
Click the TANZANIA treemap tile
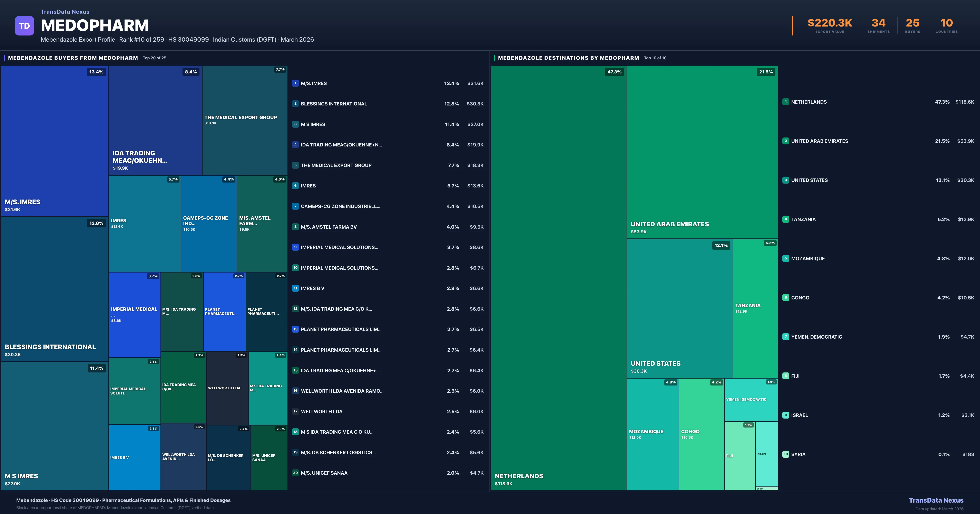[x=755, y=308]
